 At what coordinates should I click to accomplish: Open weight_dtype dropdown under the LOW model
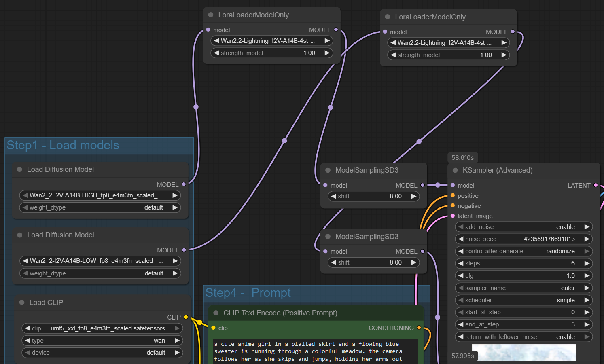(x=100, y=273)
